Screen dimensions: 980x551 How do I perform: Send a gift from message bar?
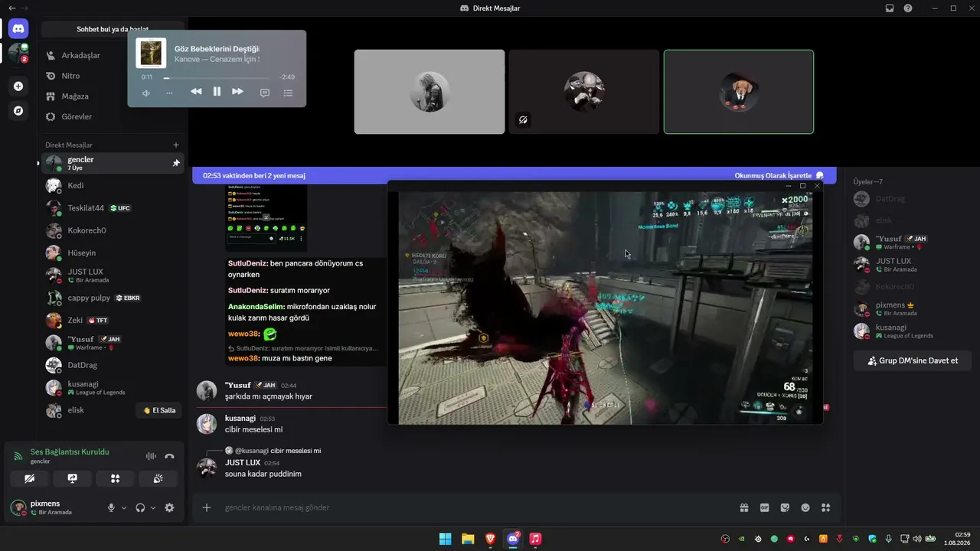[x=743, y=507]
